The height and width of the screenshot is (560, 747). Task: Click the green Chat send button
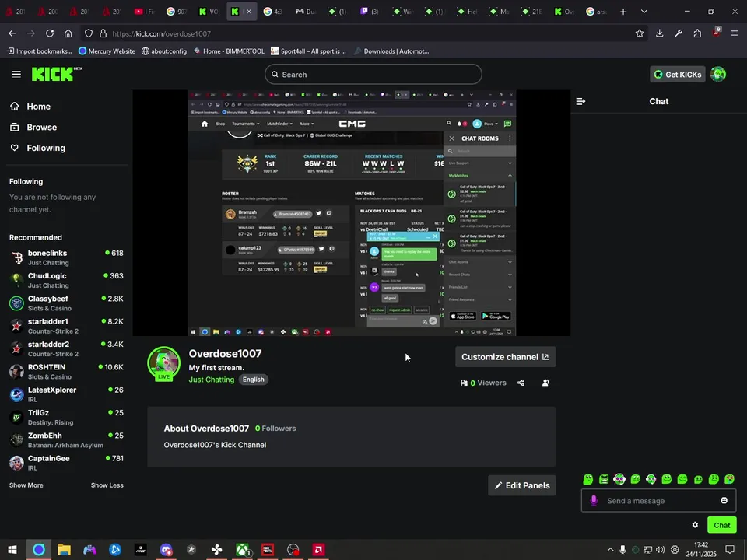click(721, 525)
